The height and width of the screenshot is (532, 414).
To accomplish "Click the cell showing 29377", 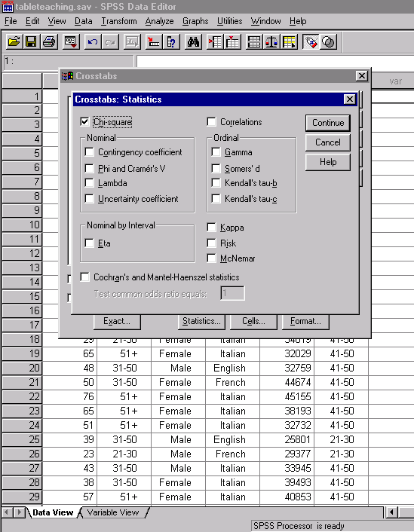I will point(287,454).
